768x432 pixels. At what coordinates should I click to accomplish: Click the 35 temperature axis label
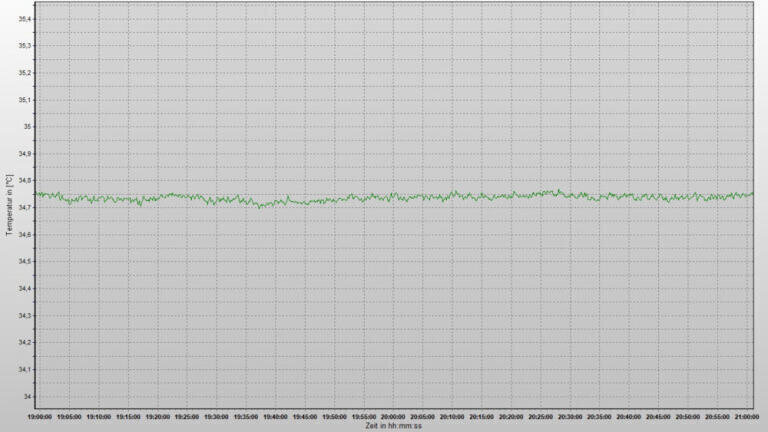pyautogui.click(x=27, y=127)
